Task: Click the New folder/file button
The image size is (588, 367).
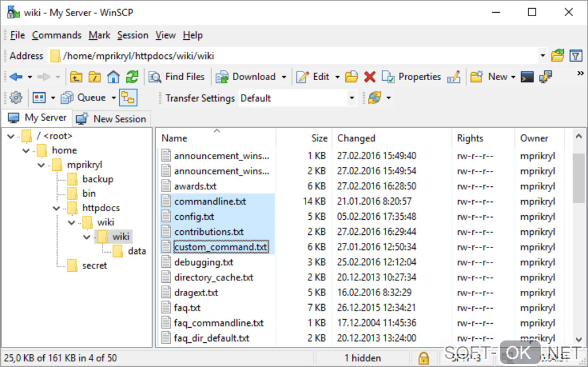Action: click(x=489, y=77)
